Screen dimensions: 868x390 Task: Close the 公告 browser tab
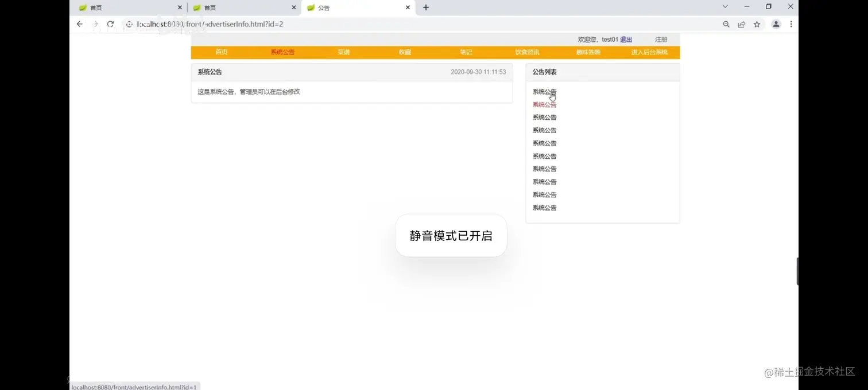pos(408,7)
